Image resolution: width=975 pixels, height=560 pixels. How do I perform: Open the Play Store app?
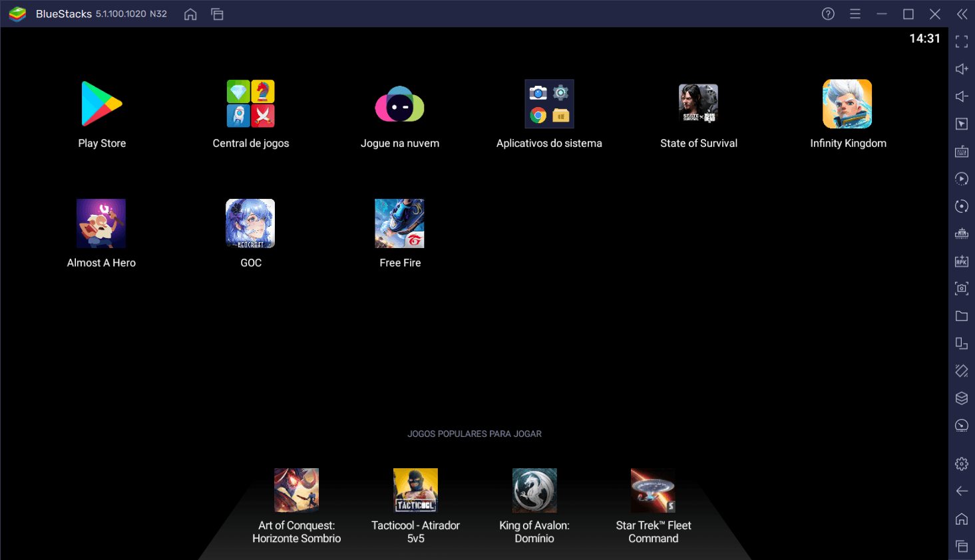(102, 104)
